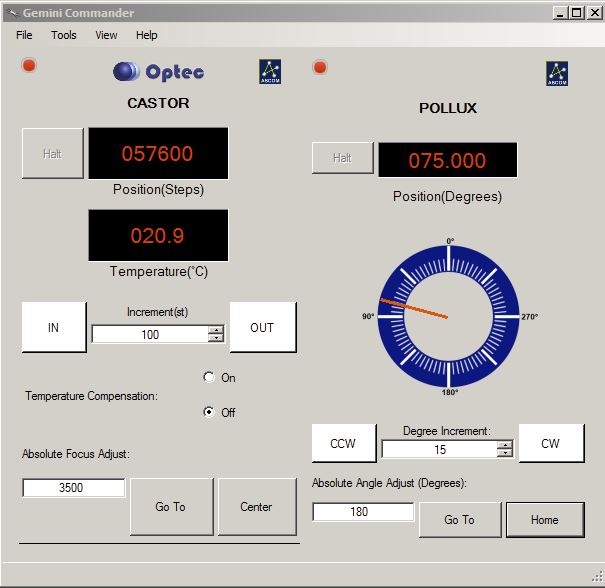
Task: Click the Absolute Focus Adjust field showing 3500
Action: click(x=74, y=488)
